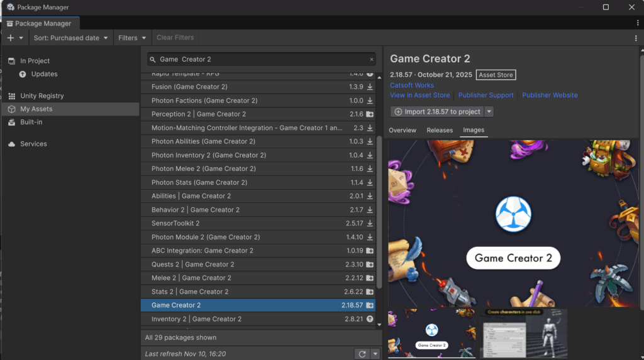Select the Create characters preview thumbnail
The image size is (644, 360).
pyautogui.click(x=525, y=333)
